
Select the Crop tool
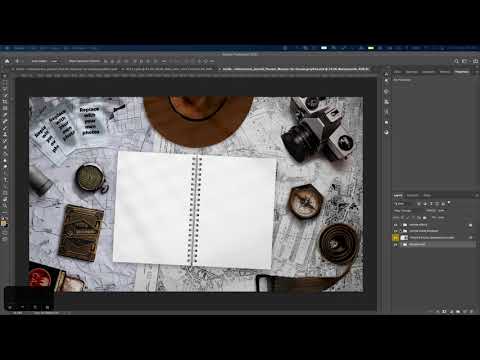point(5,102)
